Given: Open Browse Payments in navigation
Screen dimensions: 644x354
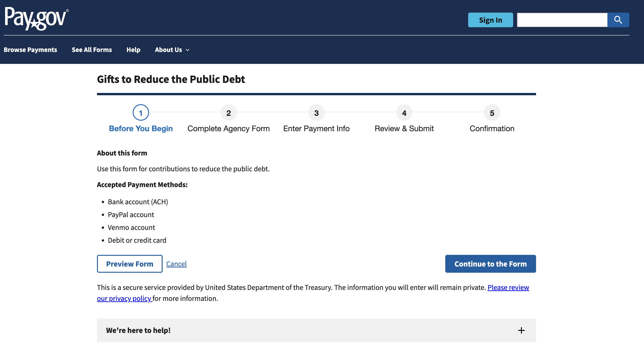Looking at the screenshot, I should tap(30, 50).
